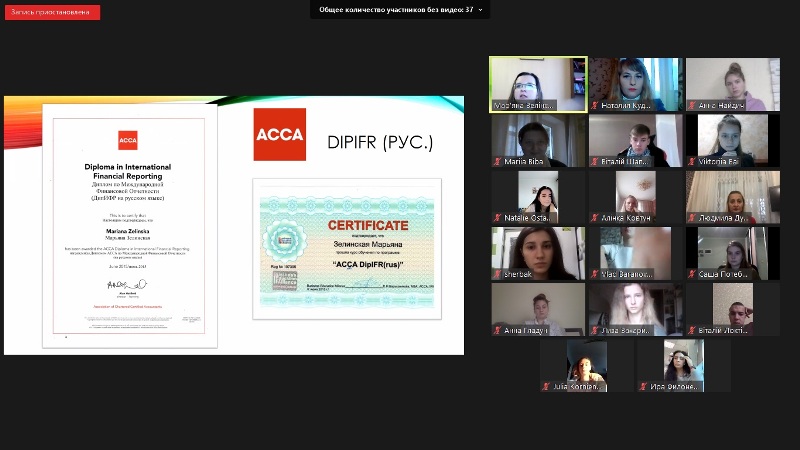
Task: Select Ира Филоне.. video tile
Action: (684, 366)
